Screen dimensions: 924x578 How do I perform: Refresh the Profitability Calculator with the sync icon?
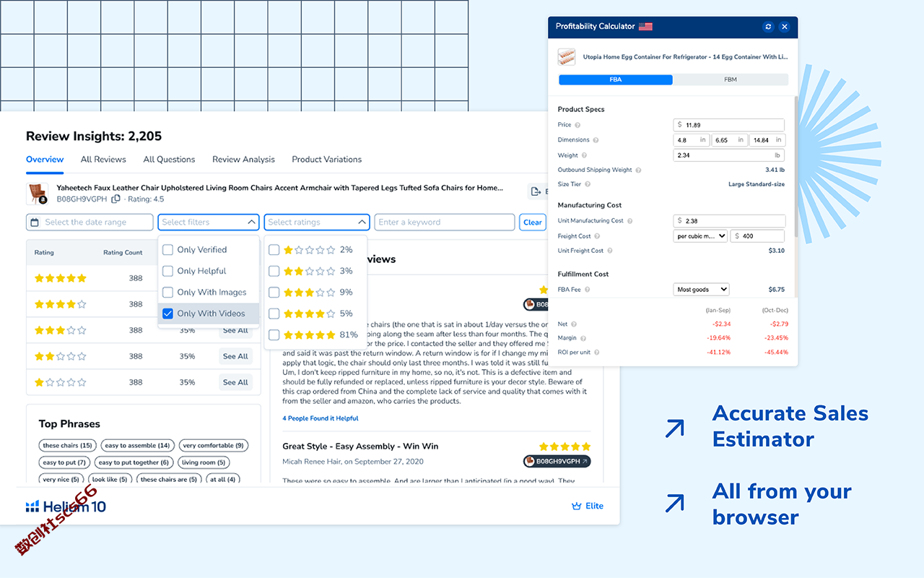(x=768, y=27)
